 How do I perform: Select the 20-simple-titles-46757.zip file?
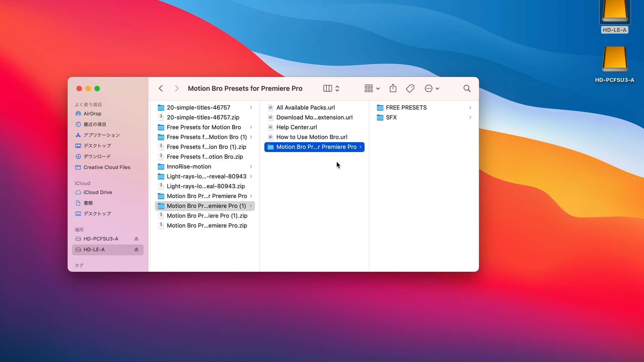point(205,117)
